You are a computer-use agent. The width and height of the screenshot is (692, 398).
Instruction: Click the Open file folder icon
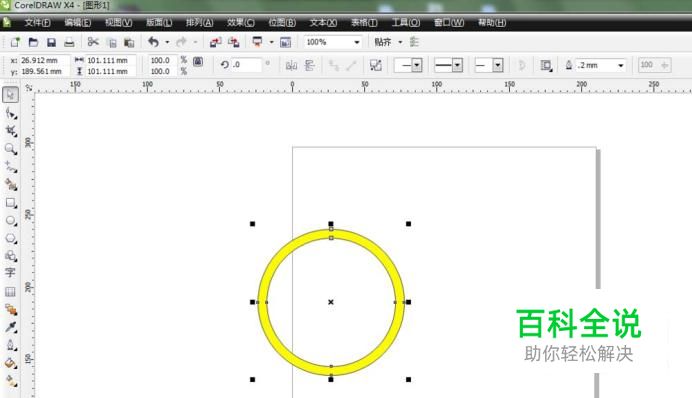(x=33, y=42)
